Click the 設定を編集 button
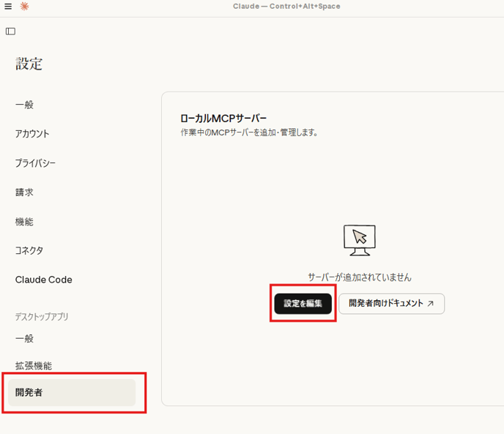The width and height of the screenshot is (504, 434). click(x=303, y=304)
